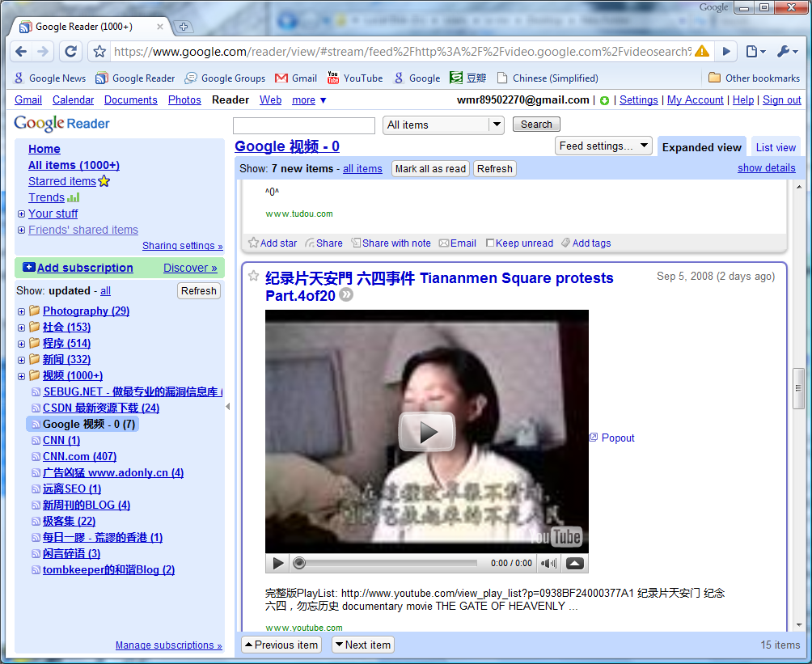The image size is (812, 664).
Task: Click the video player menu up-arrow button
Action: coord(575,563)
